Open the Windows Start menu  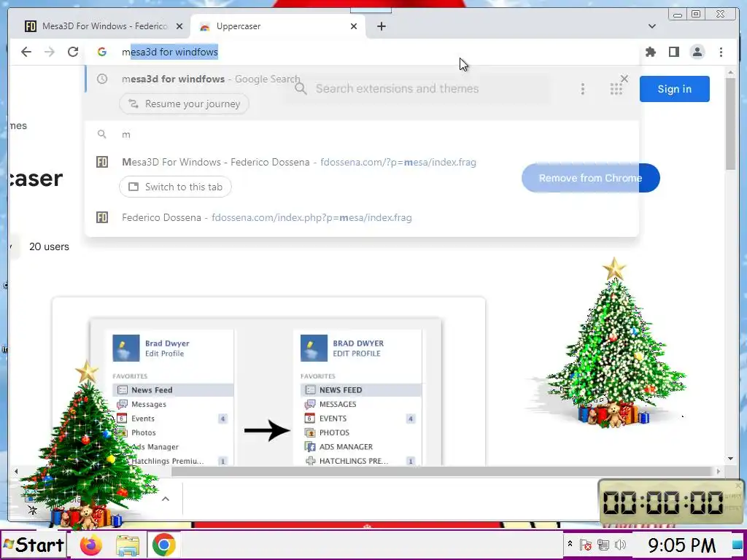click(x=34, y=545)
